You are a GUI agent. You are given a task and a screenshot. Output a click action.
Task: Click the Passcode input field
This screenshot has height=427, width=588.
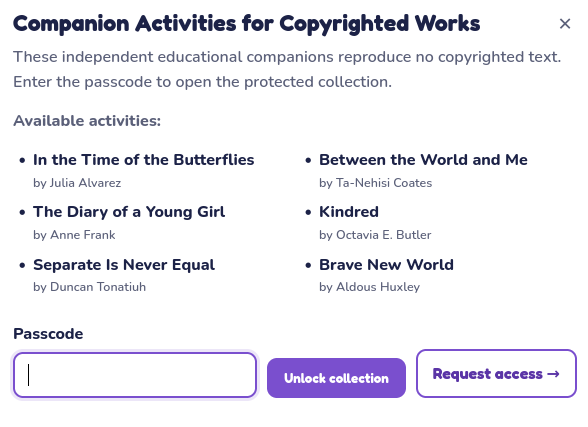(135, 375)
